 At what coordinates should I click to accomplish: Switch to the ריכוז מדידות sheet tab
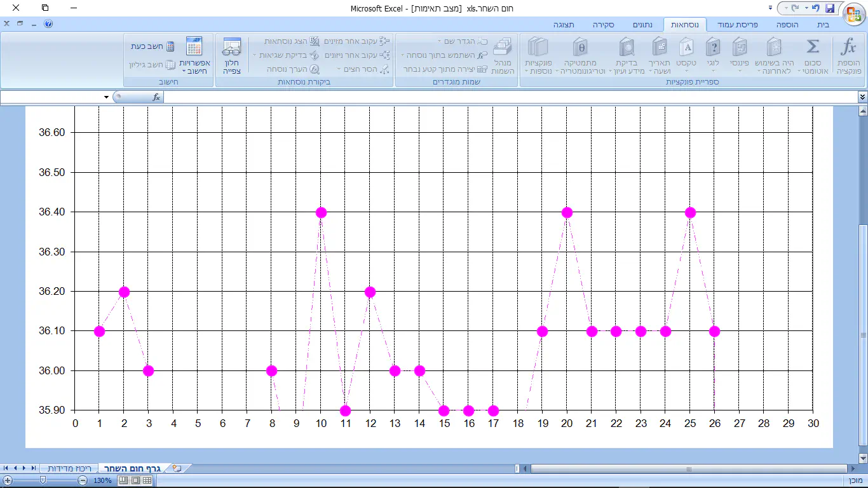[x=70, y=468]
